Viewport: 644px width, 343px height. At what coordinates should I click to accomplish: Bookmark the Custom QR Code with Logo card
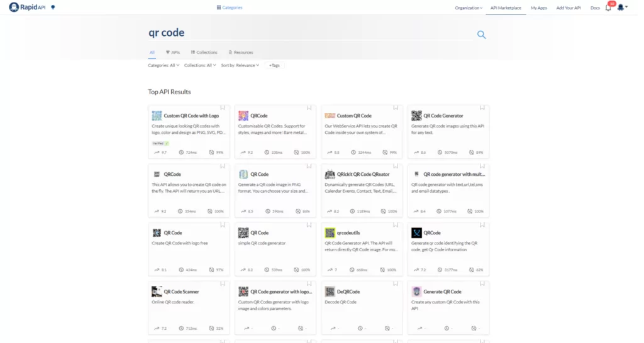[x=223, y=108]
